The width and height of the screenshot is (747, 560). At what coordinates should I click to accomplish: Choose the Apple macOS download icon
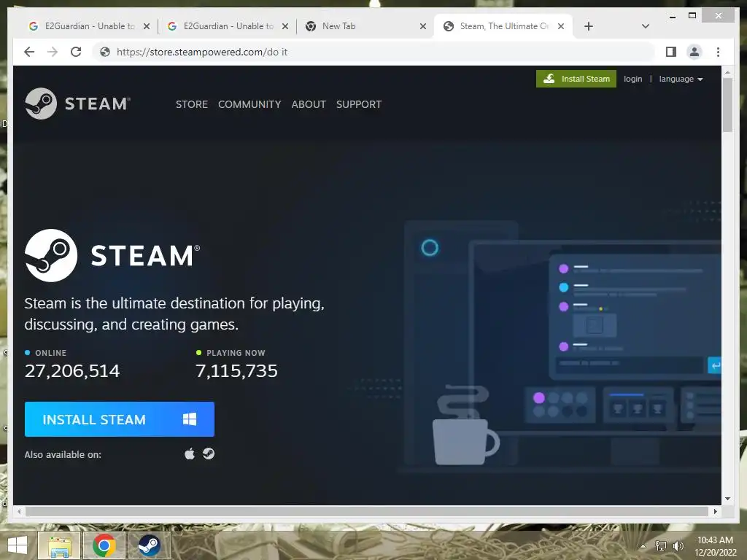coord(190,454)
